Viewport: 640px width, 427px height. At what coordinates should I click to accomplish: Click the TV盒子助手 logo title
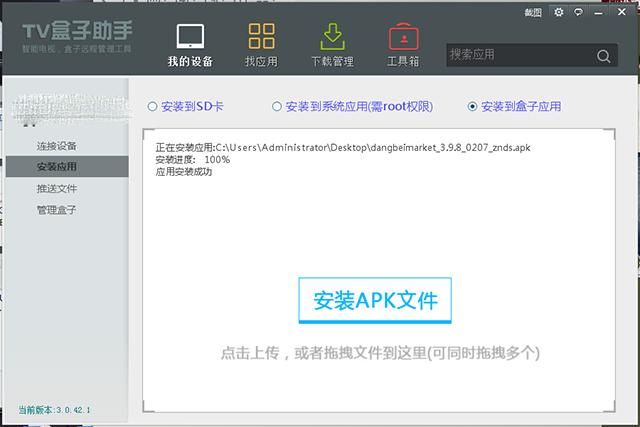click(x=77, y=31)
